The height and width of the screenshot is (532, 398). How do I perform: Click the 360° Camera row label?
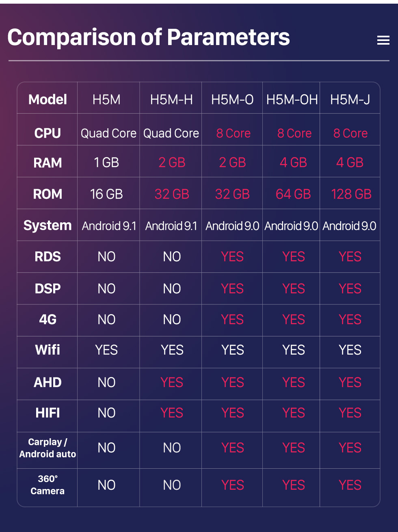click(48, 485)
